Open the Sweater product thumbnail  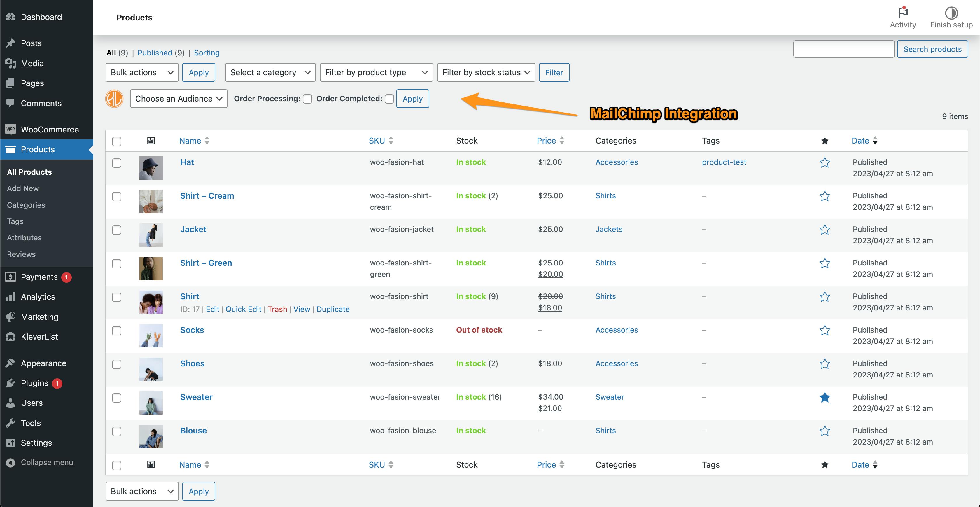pyautogui.click(x=151, y=403)
